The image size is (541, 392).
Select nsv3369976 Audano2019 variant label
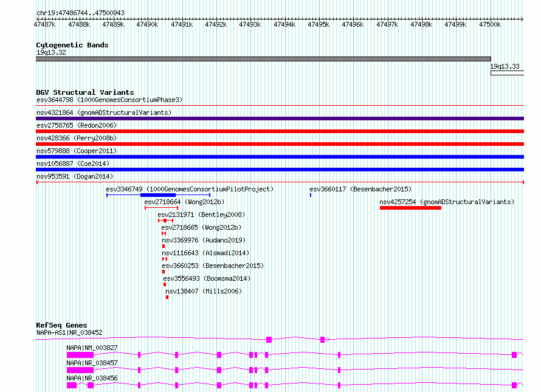click(204, 240)
